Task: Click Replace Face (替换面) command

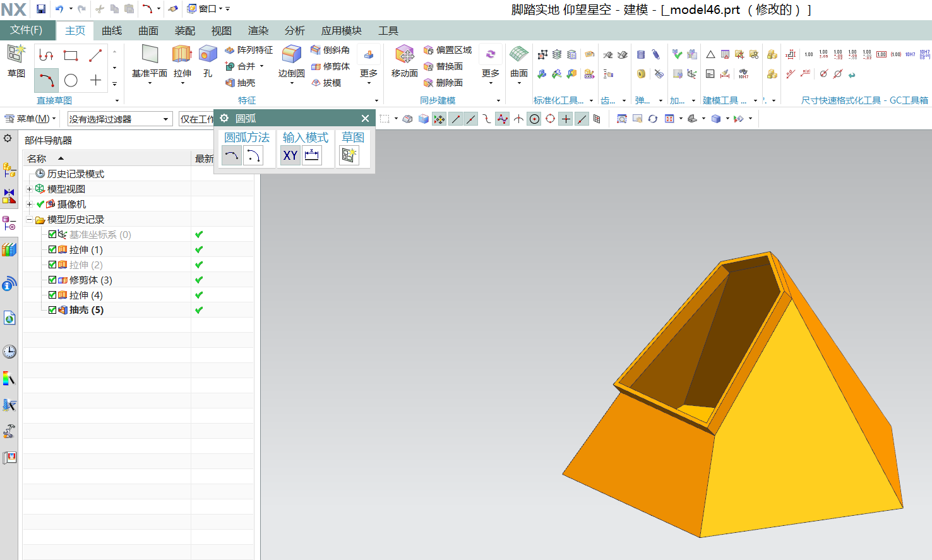Action: point(443,66)
